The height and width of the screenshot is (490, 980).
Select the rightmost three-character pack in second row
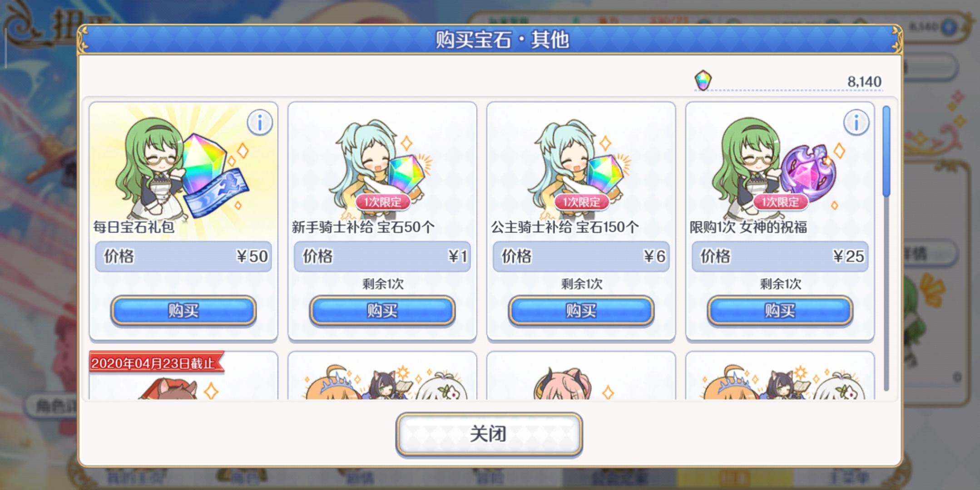pyautogui.click(x=780, y=376)
